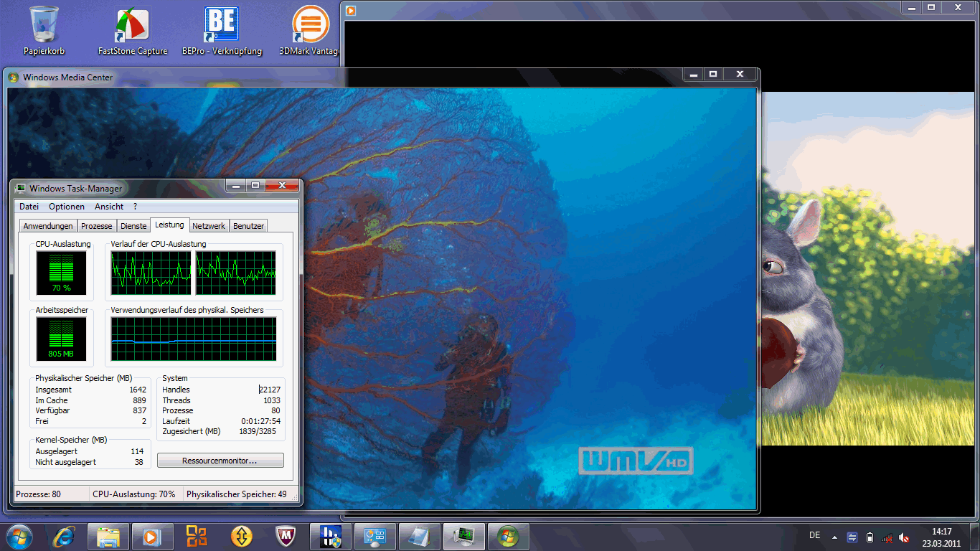Open the Control Panel taskbar icon
Image resolution: width=980 pixels, height=551 pixels.
[374, 537]
